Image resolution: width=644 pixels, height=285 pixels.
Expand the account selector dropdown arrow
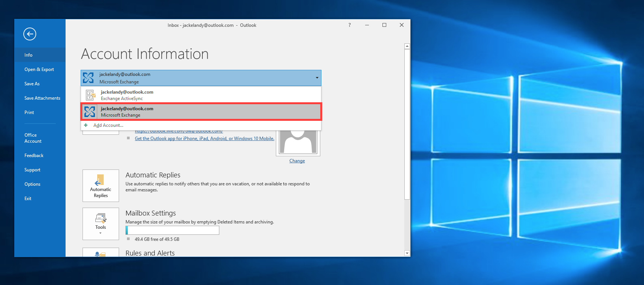[x=317, y=78]
